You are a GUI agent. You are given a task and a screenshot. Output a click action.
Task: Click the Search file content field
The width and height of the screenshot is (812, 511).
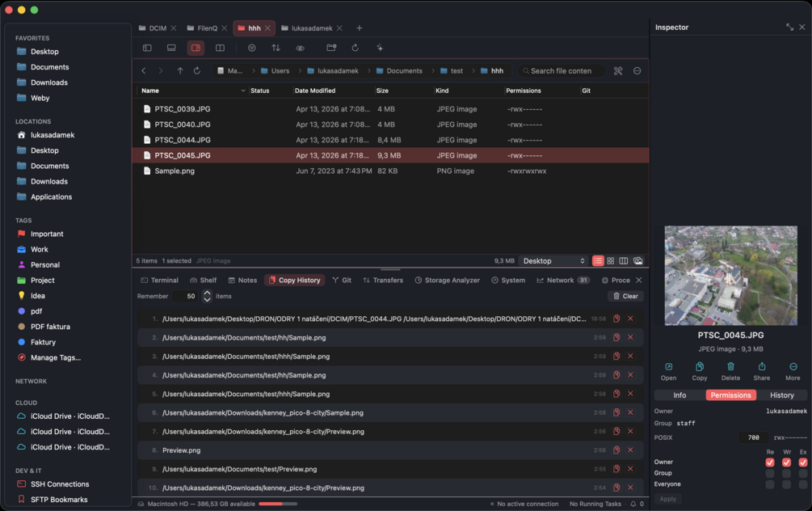coord(562,71)
